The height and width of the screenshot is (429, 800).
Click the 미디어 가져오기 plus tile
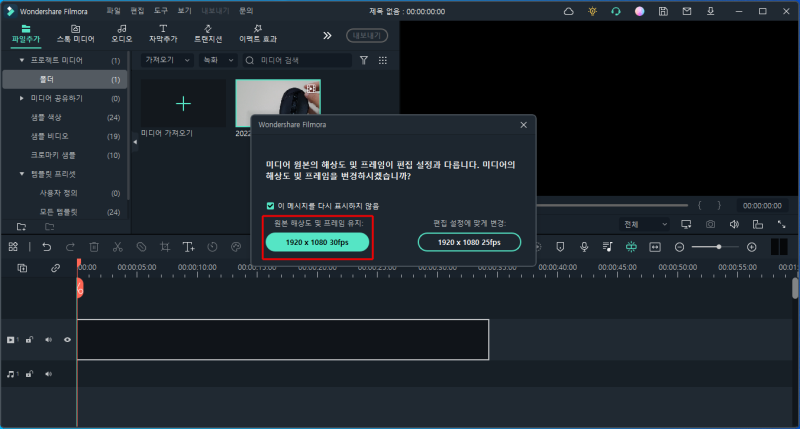coord(183,104)
